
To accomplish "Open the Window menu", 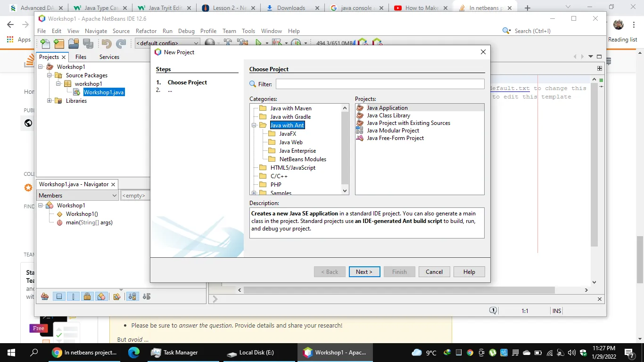I will tap(272, 31).
